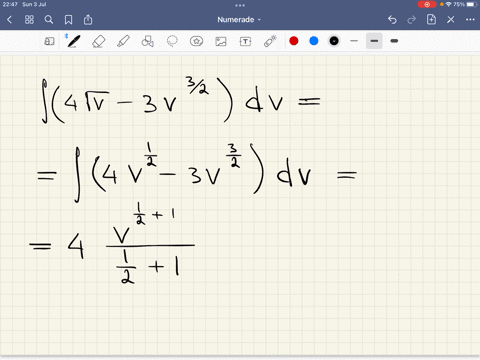Select the Shapes tool
Image resolution: width=480 pixels, height=360 pixels.
tap(147, 41)
